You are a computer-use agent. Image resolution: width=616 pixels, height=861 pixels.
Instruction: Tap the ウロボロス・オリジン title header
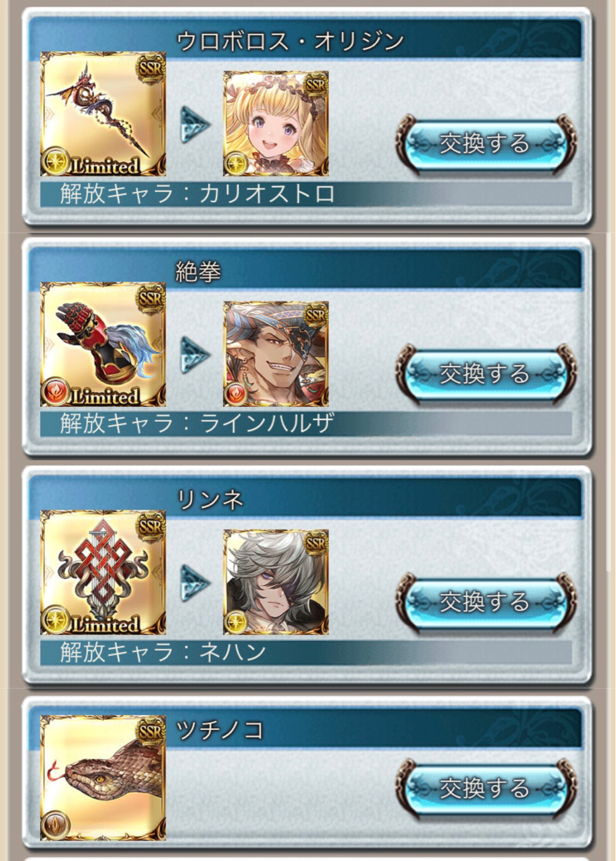tap(290, 42)
